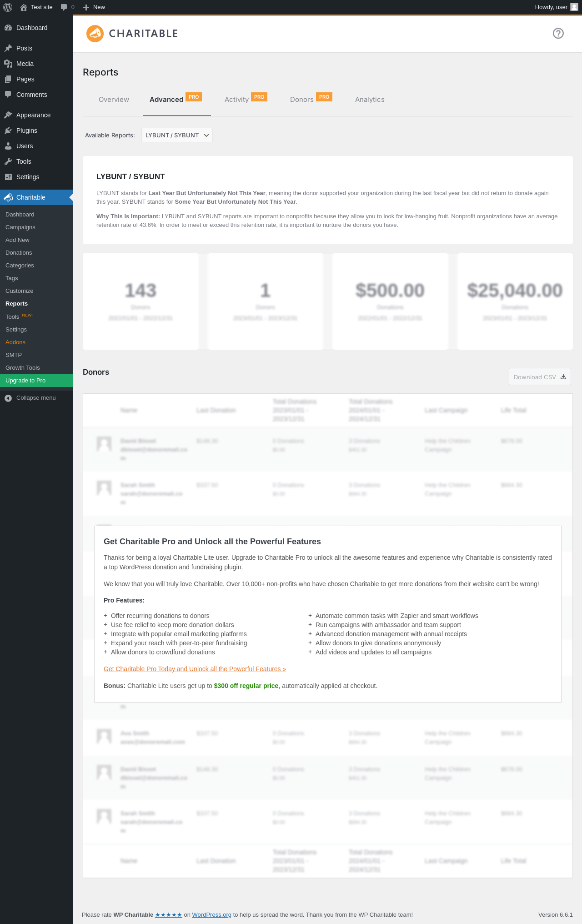
Task: Open the help question mark icon
Action: tap(558, 33)
